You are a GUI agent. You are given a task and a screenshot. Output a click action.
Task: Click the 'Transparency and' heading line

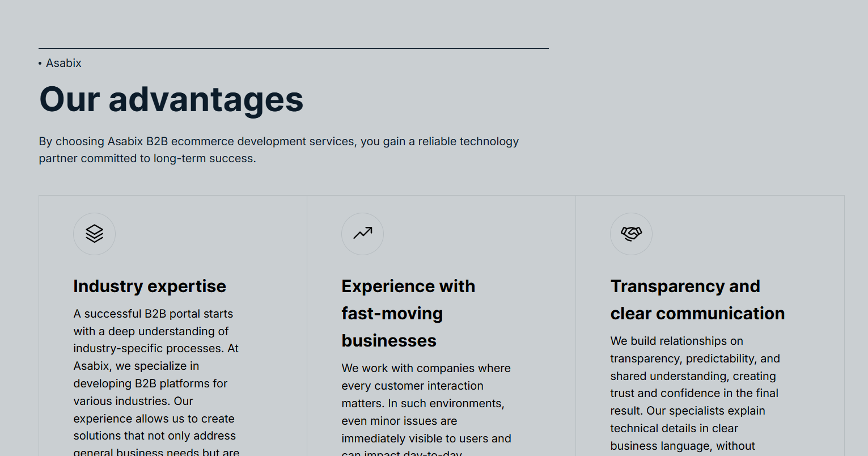click(x=685, y=286)
